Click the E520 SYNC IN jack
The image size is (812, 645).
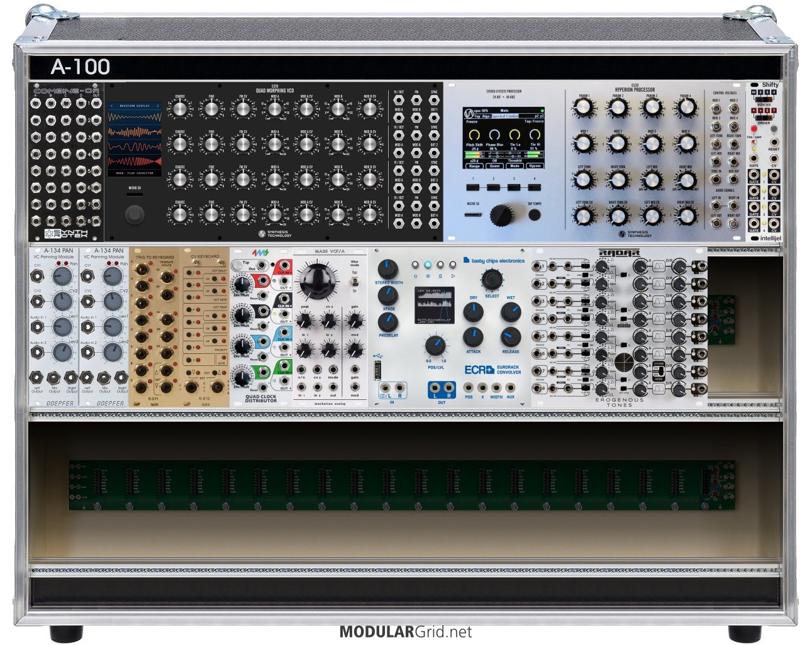click(716, 179)
